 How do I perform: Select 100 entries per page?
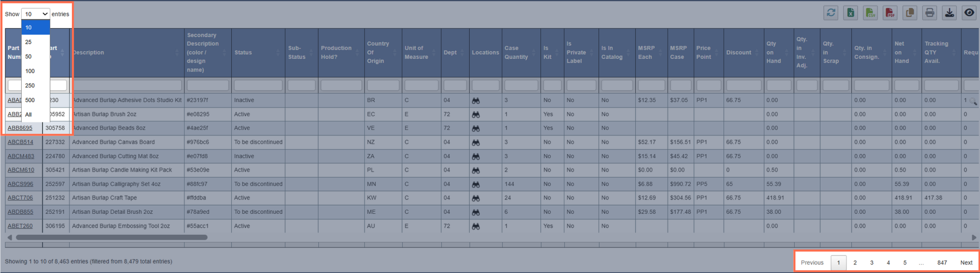click(x=36, y=71)
